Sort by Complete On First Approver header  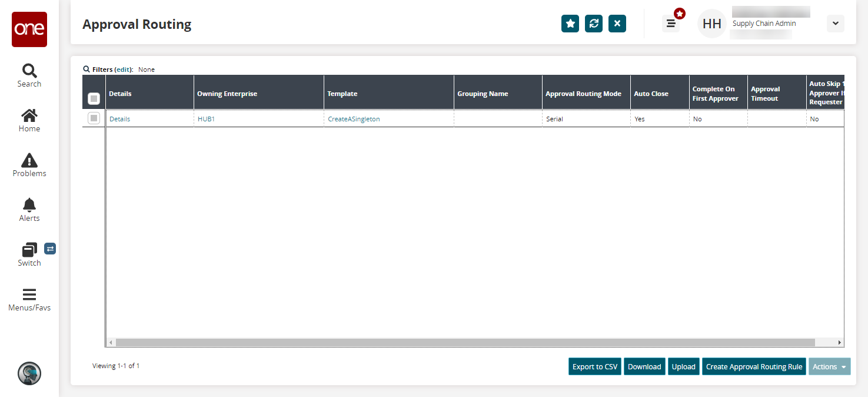click(718, 92)
